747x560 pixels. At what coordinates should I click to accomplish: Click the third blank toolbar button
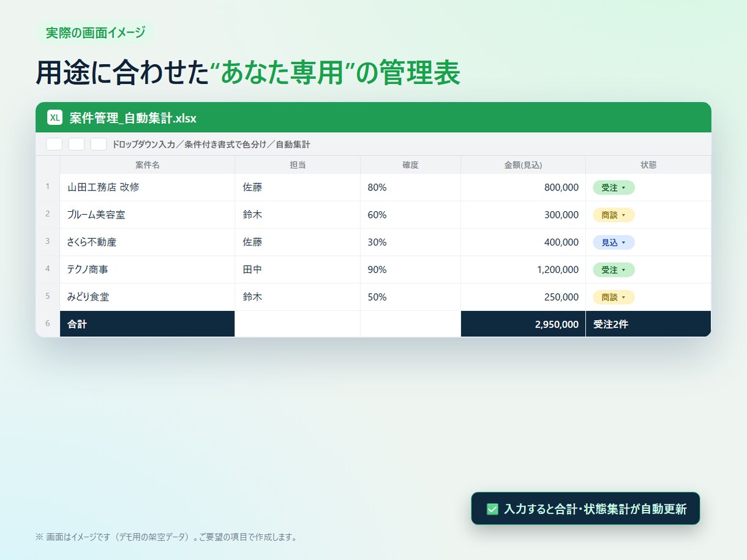coord(99,144)
